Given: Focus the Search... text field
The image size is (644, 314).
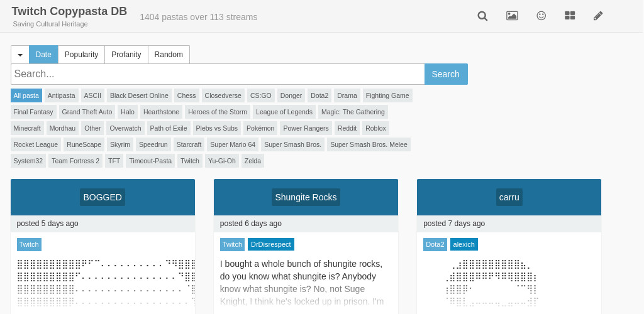Looking at the screenshot, I should tap(218, 74).
